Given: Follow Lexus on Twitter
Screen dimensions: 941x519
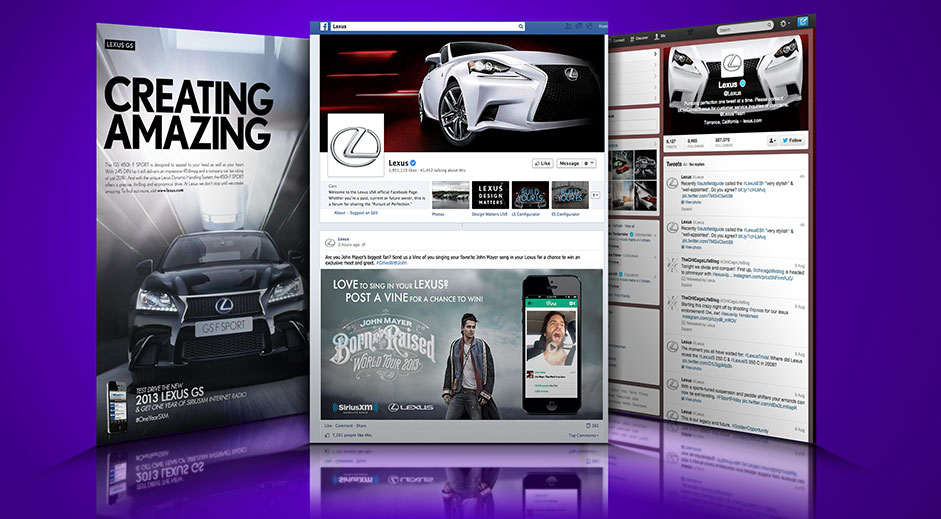Looking at the screenshot, I should 792,141.
